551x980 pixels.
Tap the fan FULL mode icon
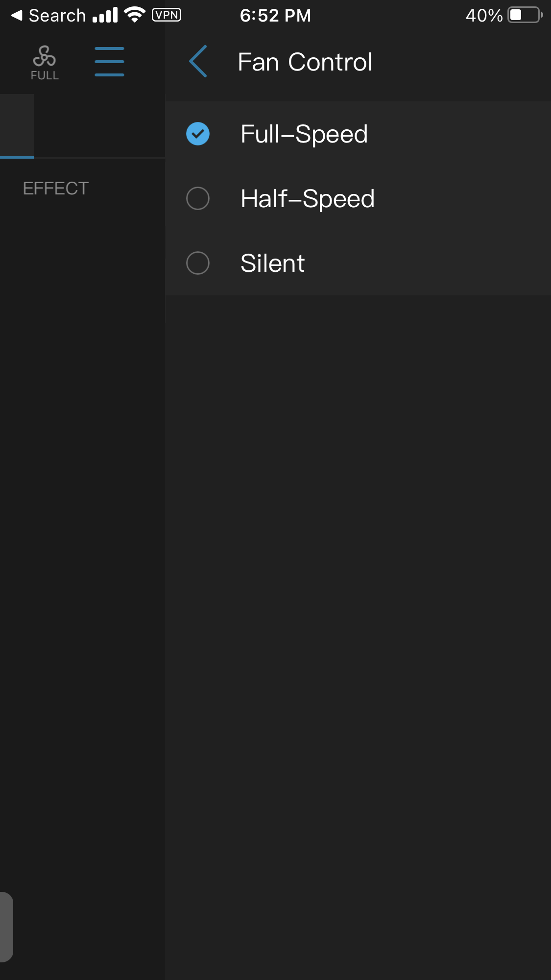click(45, 62)
